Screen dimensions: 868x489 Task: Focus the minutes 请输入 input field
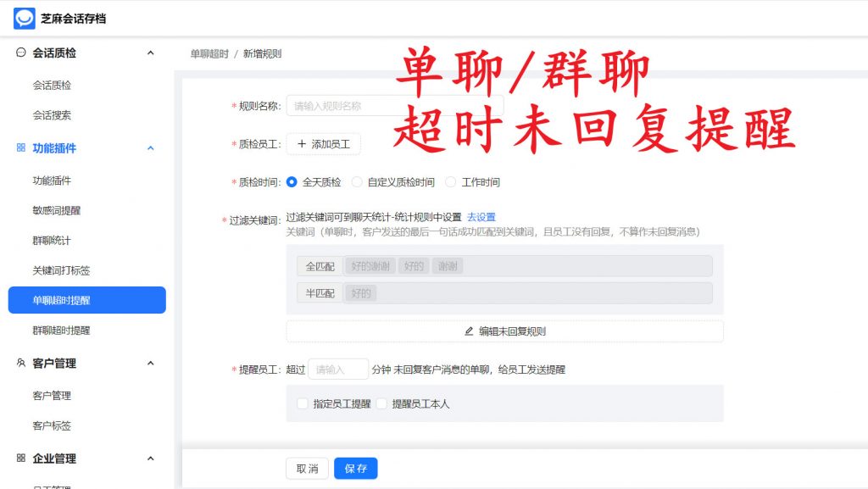click(x=338, y=369)
